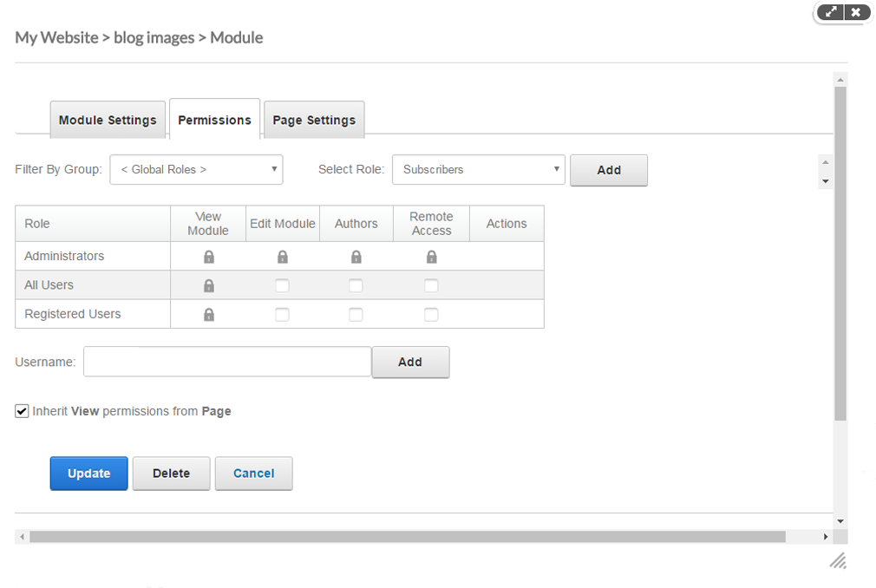876x588 pixels.
Task: Click the blue Update button
Action: click(88, 474)
